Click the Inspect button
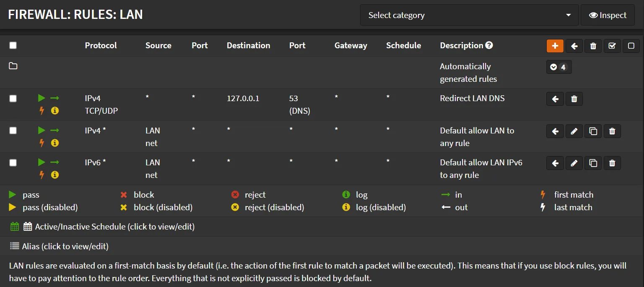This screenshot has height=287, width=644. point(607,15)
